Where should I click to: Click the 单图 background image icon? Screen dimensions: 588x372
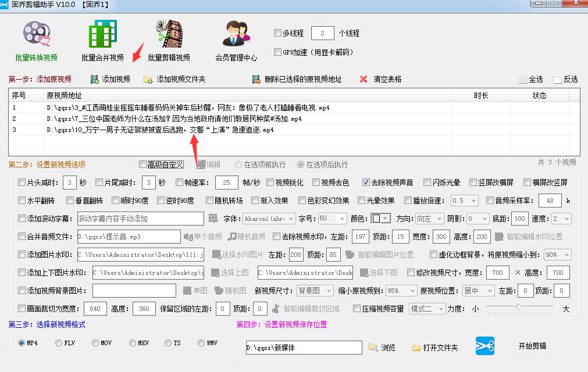187,291
